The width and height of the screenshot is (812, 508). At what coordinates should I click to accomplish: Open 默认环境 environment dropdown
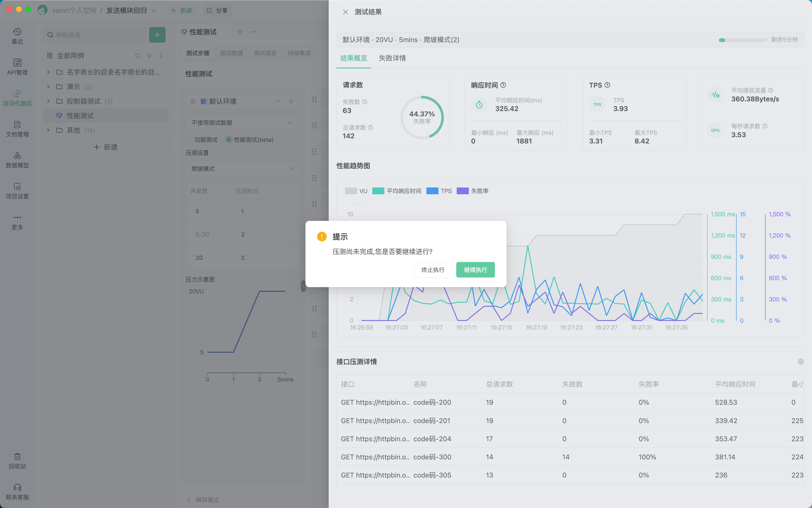236,101
